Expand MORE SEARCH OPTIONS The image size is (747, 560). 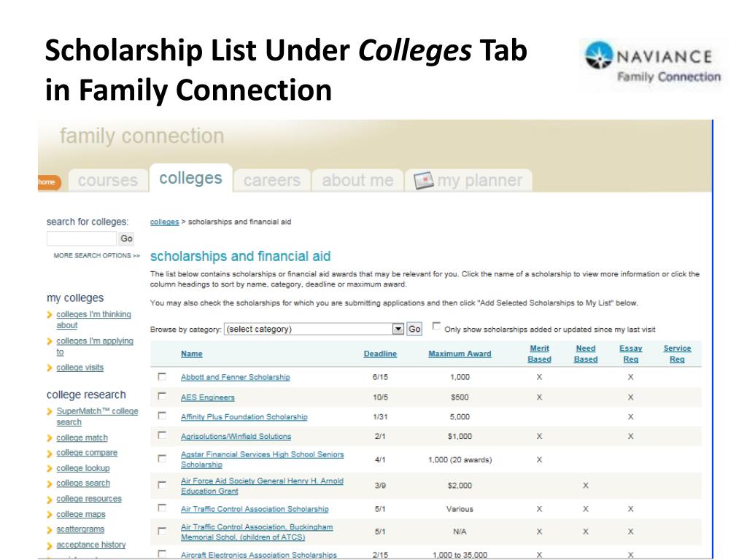pyautogui.click(x=97, y=256)
